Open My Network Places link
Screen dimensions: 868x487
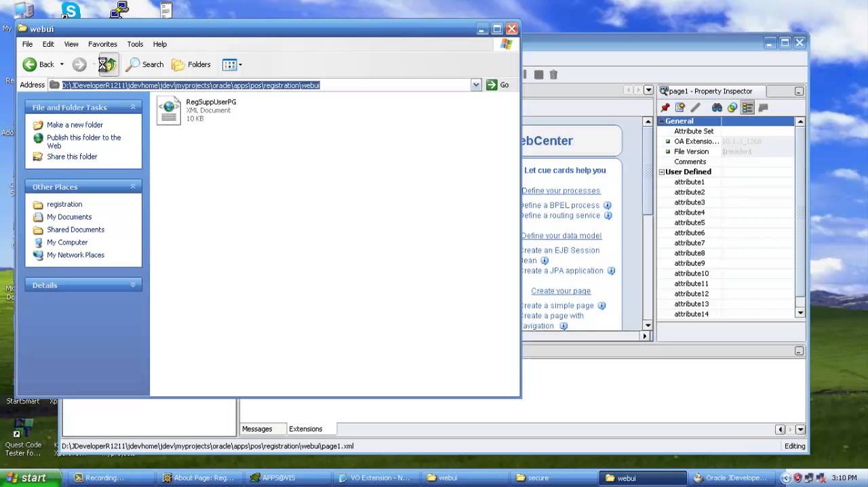click(x=75, y=255)
